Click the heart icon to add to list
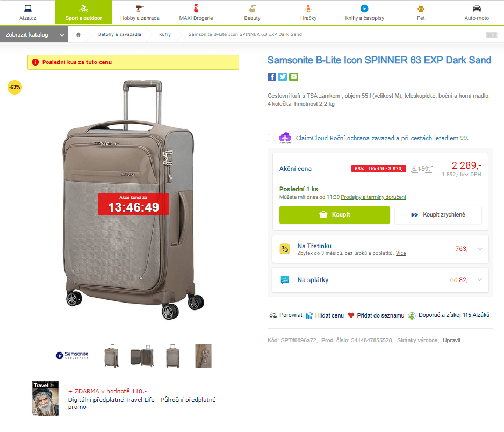This screenshot has height=432, width=504. 350,315
